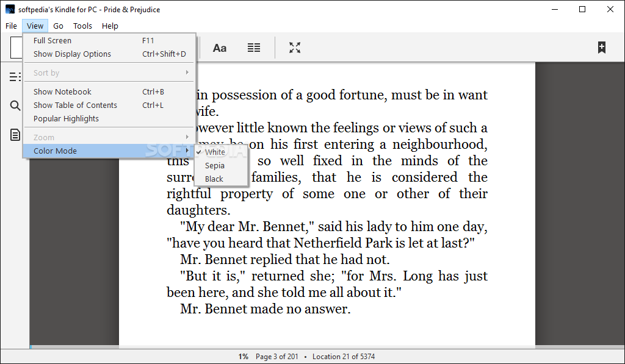This screenshot has width=625, height=364.
Task: Expand the greyed Sort by submenu arrow
Action: pos(187,73)
